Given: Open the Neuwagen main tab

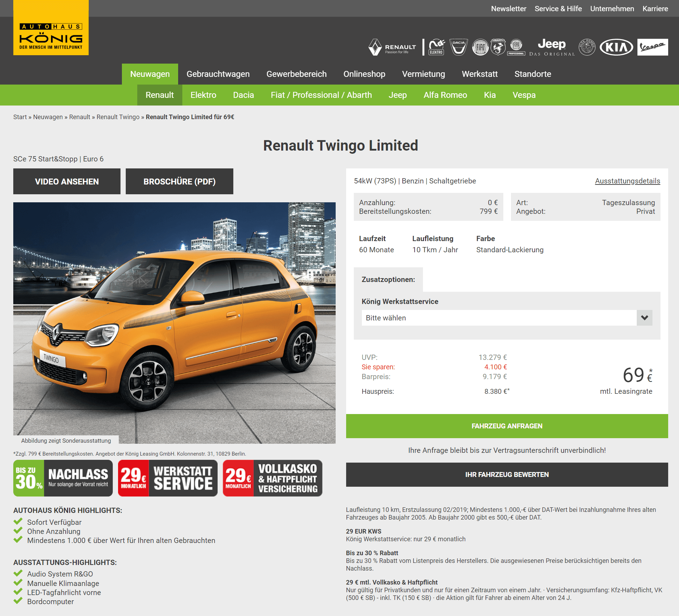Looking at the screenshot, I should (x=150, y=74).
